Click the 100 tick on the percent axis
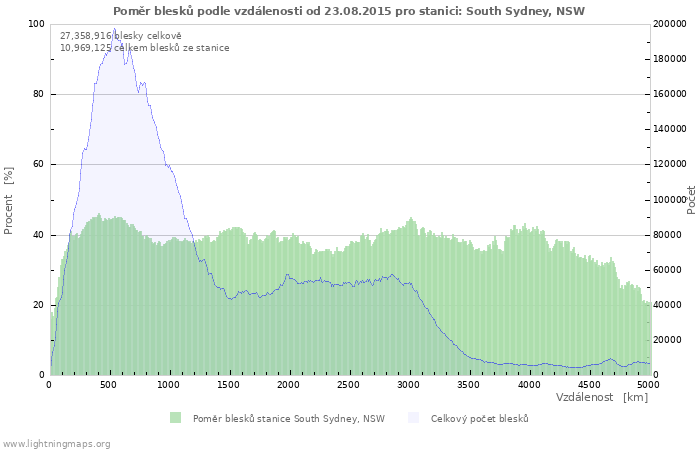The image size is (700, 450). tap(35, 24)
